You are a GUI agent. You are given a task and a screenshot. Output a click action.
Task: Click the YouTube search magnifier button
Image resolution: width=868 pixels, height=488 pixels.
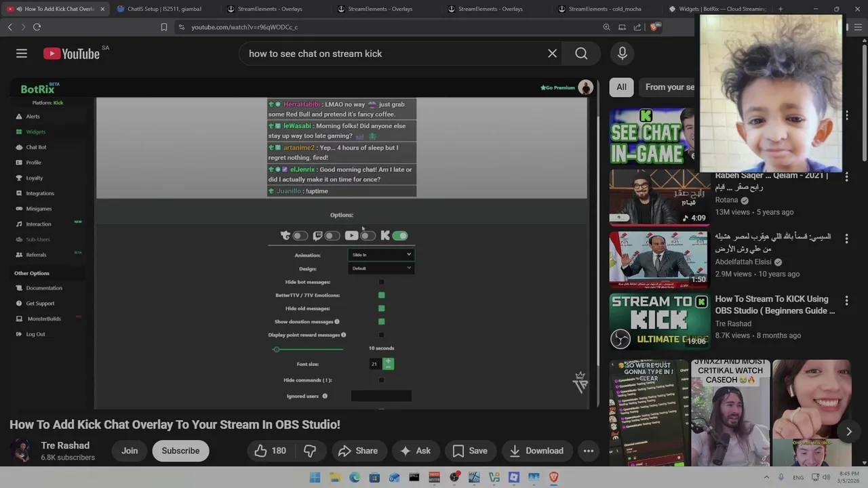tap(581, 54)
